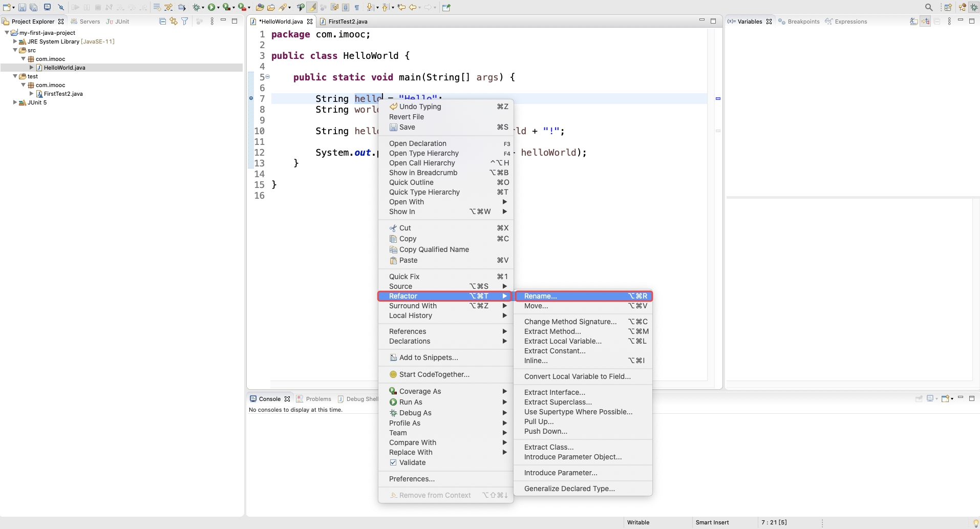Screen dimensions: 980x529
Task: Toggle Block Selection Mode button
Action: (346, 7)
